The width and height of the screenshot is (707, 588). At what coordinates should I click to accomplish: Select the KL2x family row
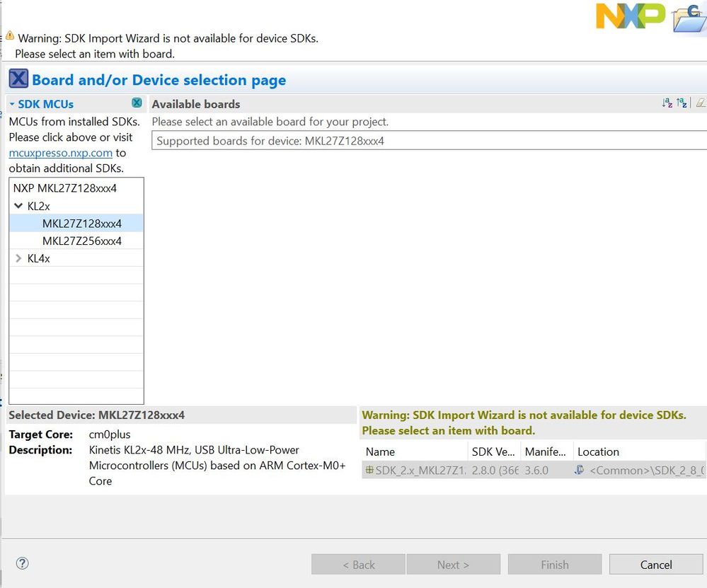tap(76, 206)
